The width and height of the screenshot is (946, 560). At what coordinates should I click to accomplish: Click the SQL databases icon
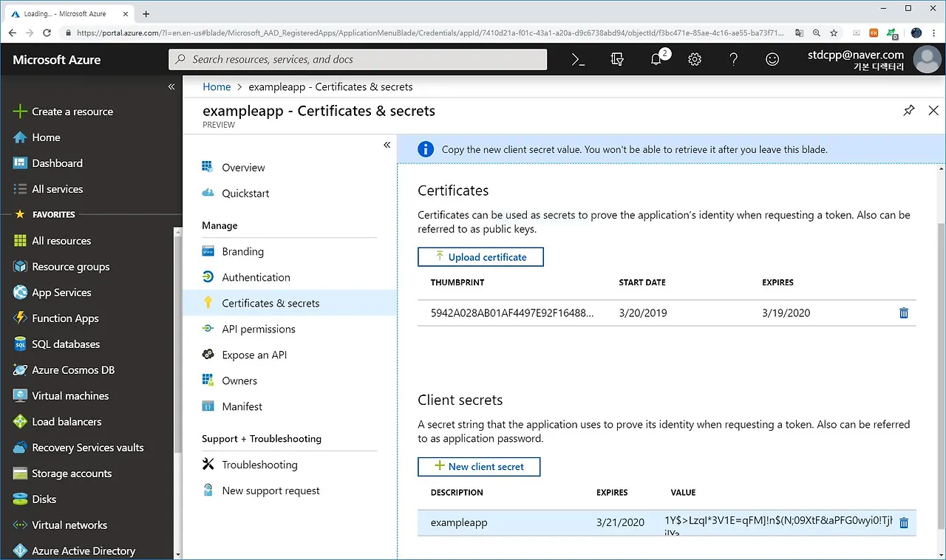20,344
